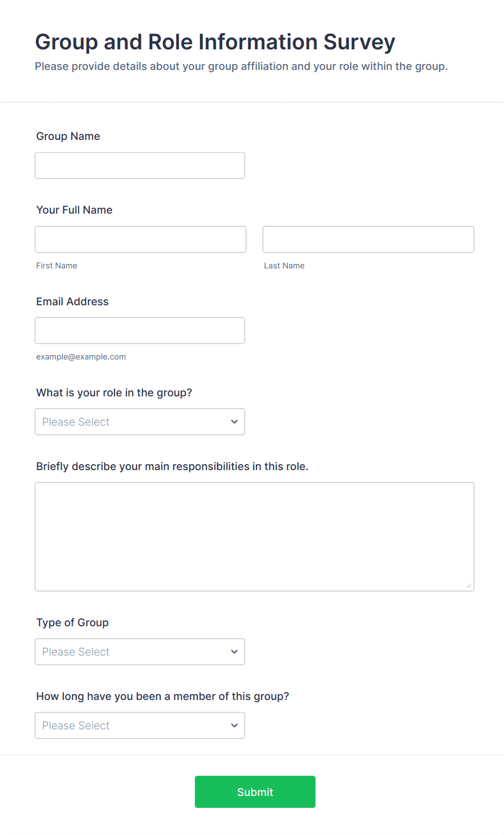Click into the First Name input box
Screen dimensions: 504x835
[140, 239]
